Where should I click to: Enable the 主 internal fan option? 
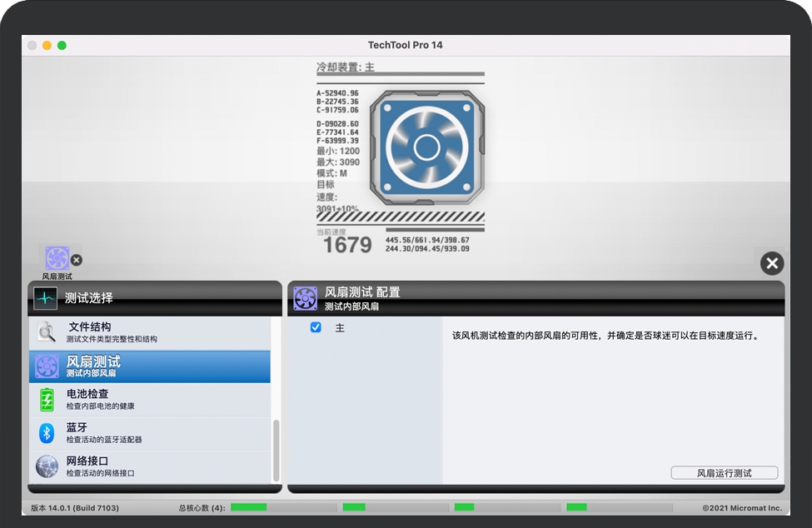coord(315,327)
